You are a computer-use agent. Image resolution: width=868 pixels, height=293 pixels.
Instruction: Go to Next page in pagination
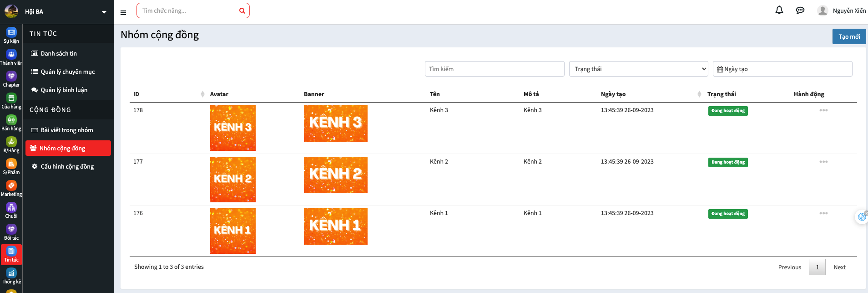tap(839, 267)
